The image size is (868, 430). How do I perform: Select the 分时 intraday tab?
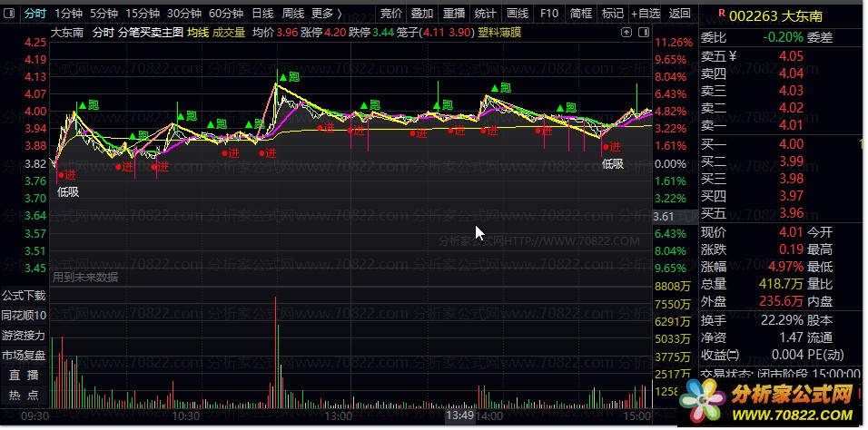click(x=35, y=14)
